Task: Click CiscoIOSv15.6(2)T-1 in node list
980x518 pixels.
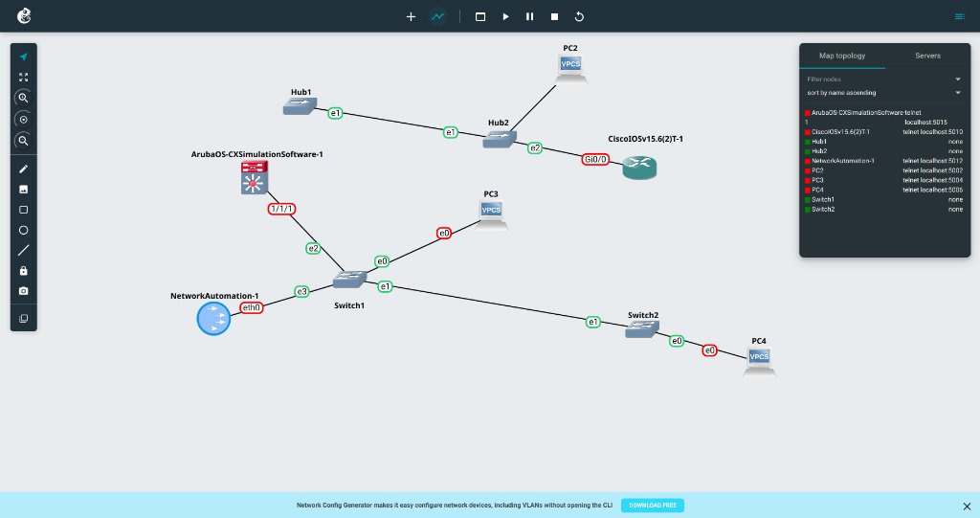Action: (840, 132)
